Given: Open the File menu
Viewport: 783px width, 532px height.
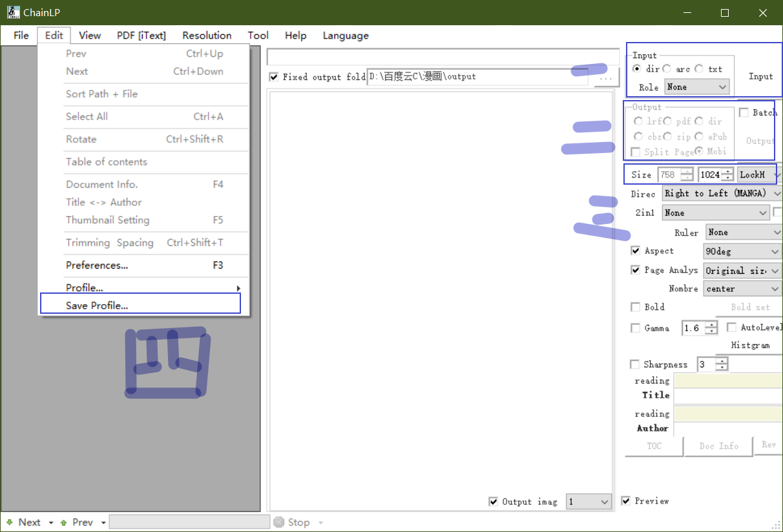Looking at the screenshot, I should (21, 36).
